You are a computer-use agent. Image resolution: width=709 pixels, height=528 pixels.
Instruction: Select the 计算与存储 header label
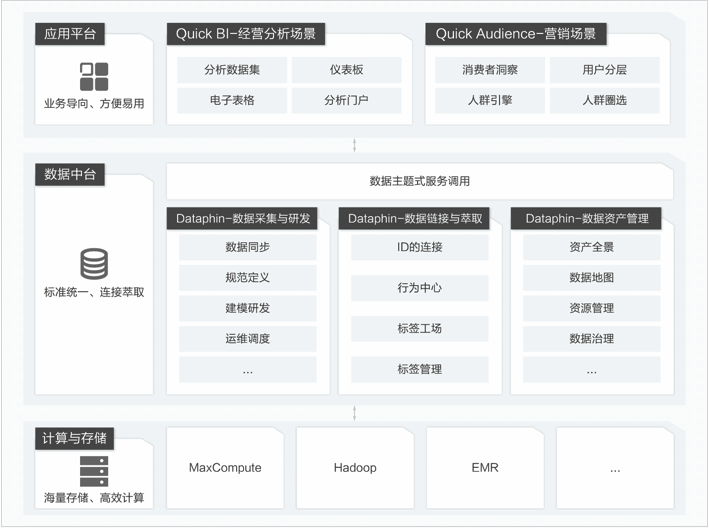point(75,438)
